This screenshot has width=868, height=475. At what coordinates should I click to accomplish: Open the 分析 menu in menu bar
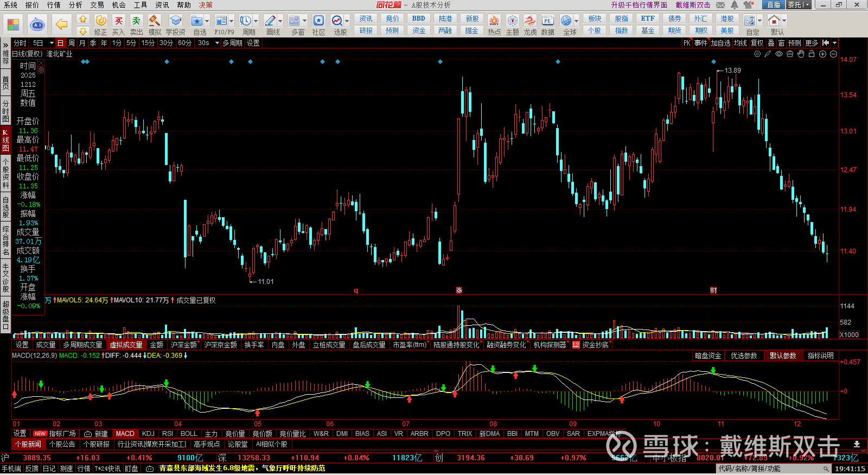pos(75,5)
